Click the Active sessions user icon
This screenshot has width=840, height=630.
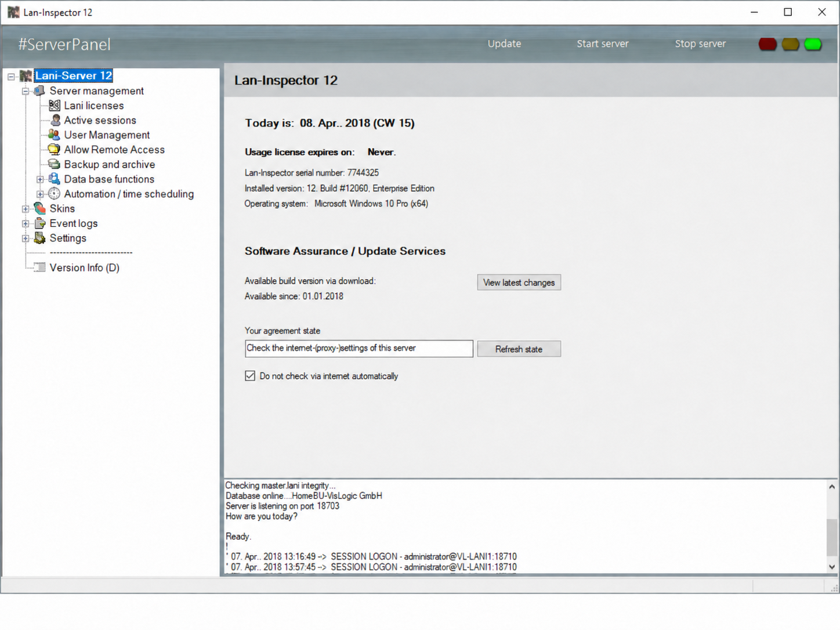point(55,120)
